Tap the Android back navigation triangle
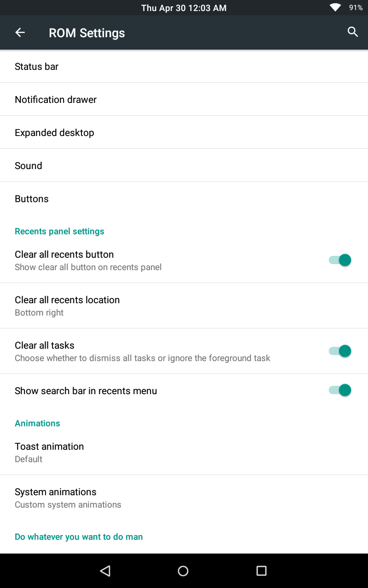The height and width of the screenshot is (588, 368). [x=105, y=571]
